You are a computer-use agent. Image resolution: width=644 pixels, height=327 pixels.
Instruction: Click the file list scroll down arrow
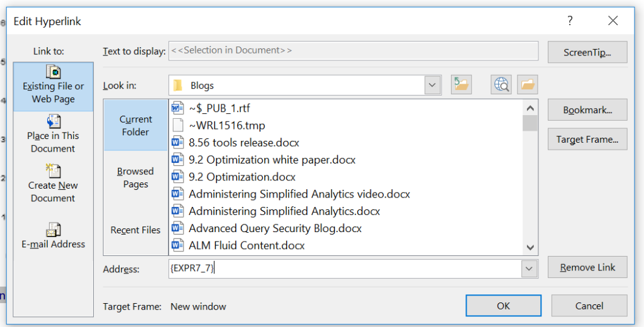click(530, 247)
